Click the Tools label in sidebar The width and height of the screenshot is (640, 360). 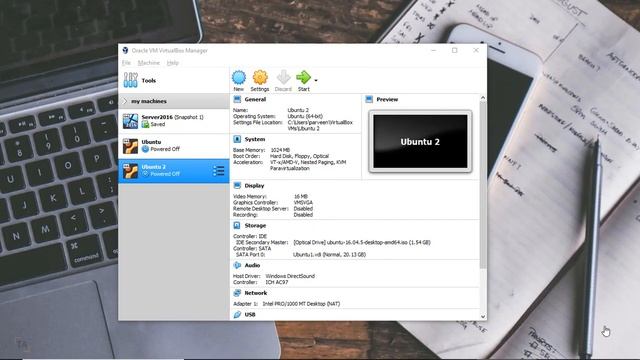pyautogui.click(x=149, y=80)
